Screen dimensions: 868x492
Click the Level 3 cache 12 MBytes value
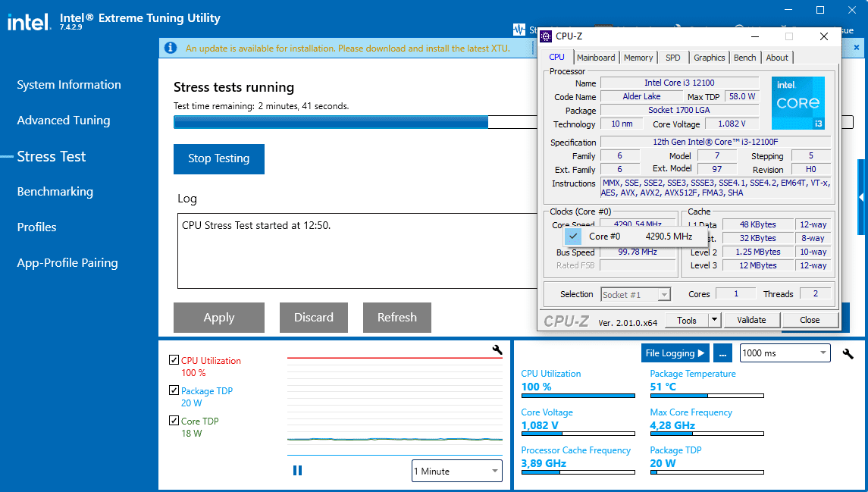tap(758, 265)
